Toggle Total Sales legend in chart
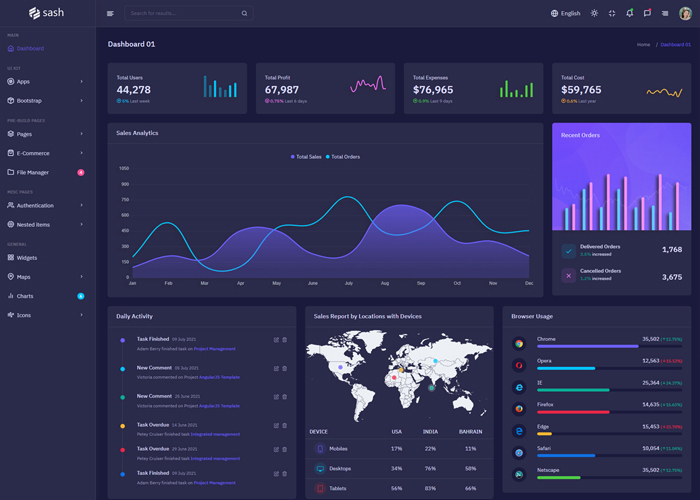 tap(306, 157)
